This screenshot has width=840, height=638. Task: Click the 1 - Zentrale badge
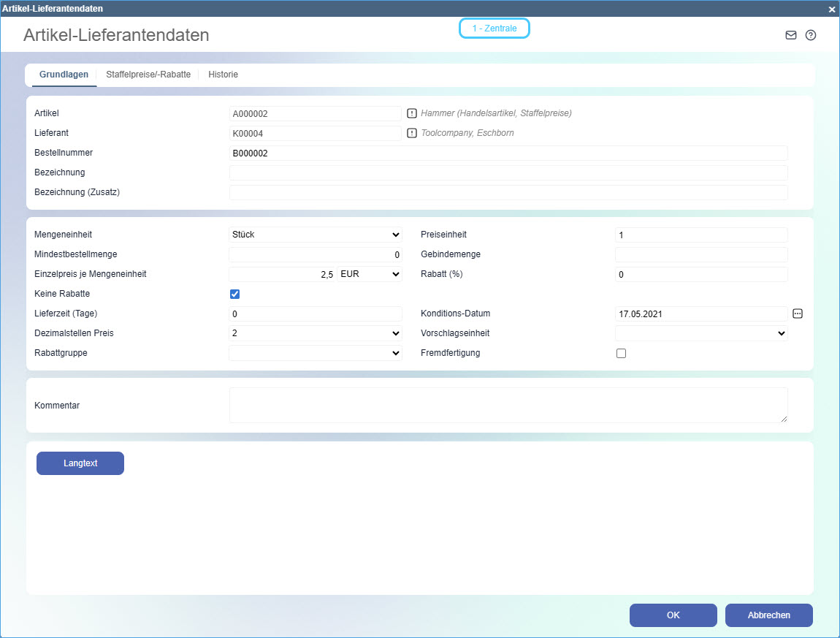494,29
